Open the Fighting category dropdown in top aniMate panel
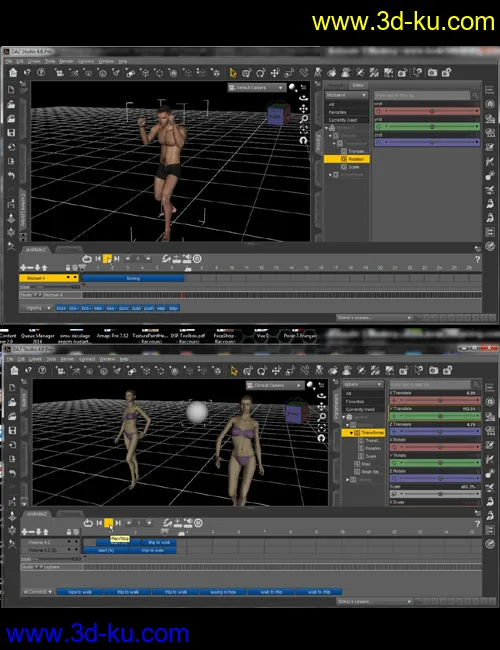Image resolution: width=500 pixels, height=650 pixels. 36,308
